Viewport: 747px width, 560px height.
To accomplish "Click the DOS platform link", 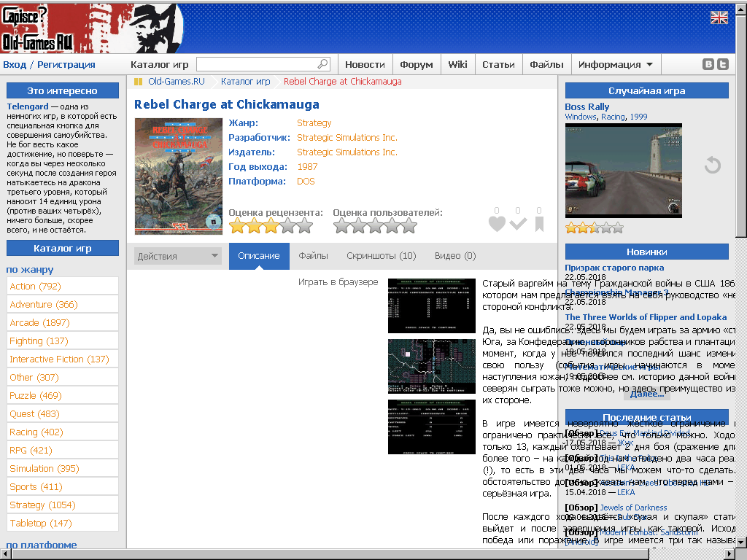I will point(306,182).
